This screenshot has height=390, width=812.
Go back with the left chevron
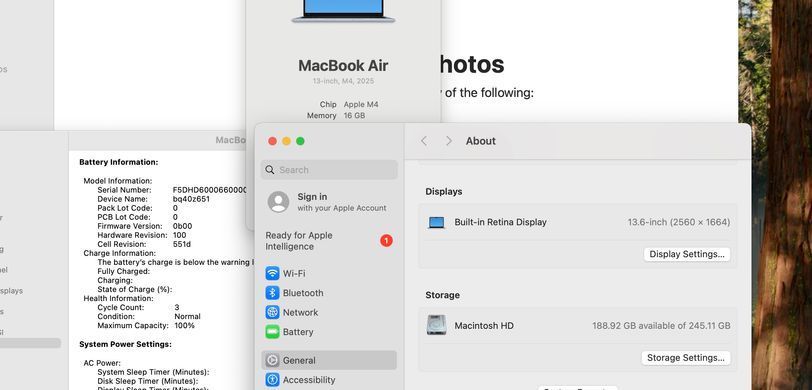424,141
